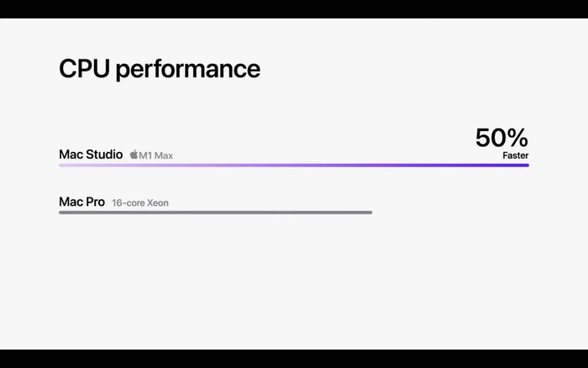Image resolution: width=588 pixels, height=368 pixels.
Task: Select the Mac Studio label
Action: tap(91, 155)
